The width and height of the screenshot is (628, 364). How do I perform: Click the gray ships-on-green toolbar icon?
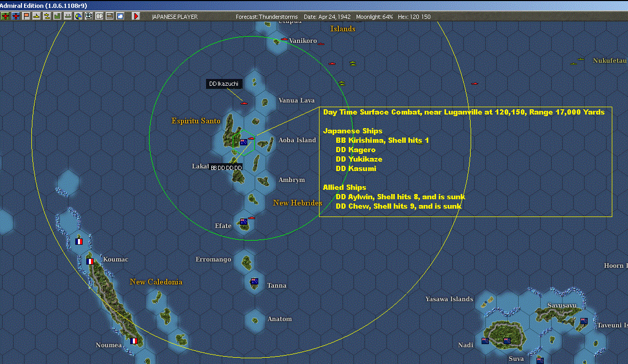67,16
